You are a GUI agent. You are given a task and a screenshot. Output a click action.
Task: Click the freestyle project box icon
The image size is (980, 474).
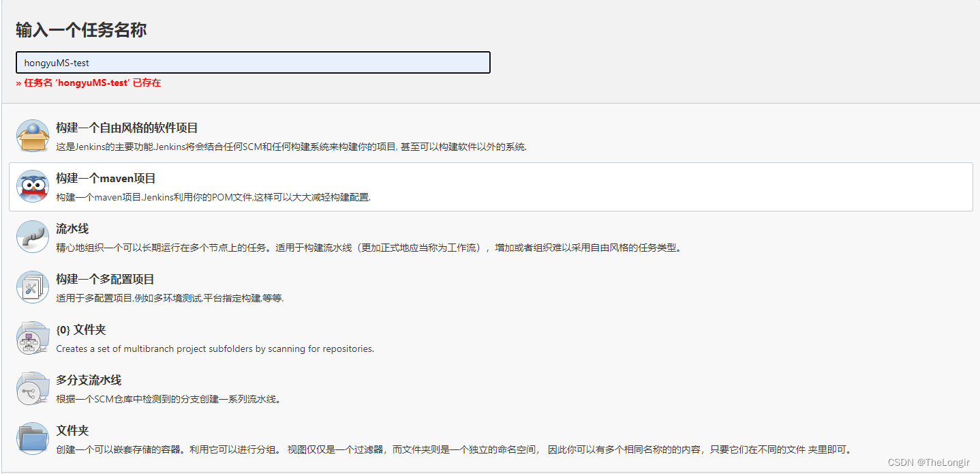[33, 136]
